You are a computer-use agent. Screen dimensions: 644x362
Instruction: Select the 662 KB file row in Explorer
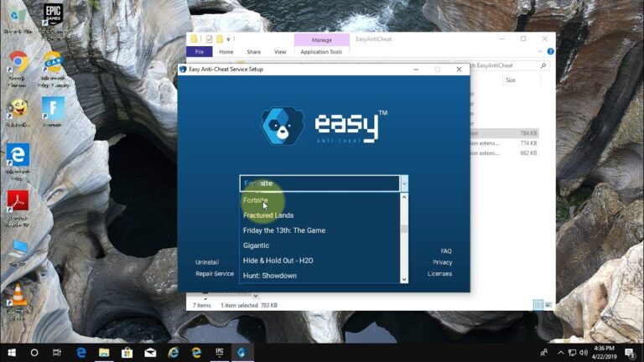pyautogui.click(x=504, y=153)
